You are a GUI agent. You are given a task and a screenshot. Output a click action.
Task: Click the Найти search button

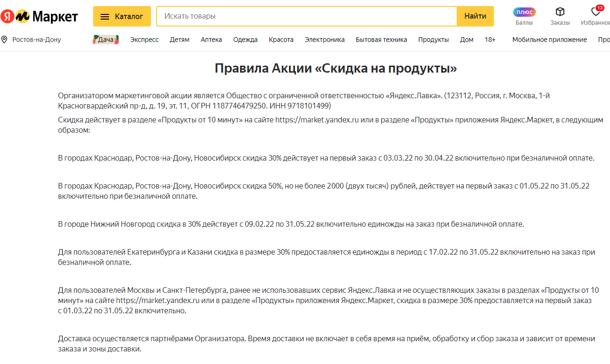(x=475, y=16)
